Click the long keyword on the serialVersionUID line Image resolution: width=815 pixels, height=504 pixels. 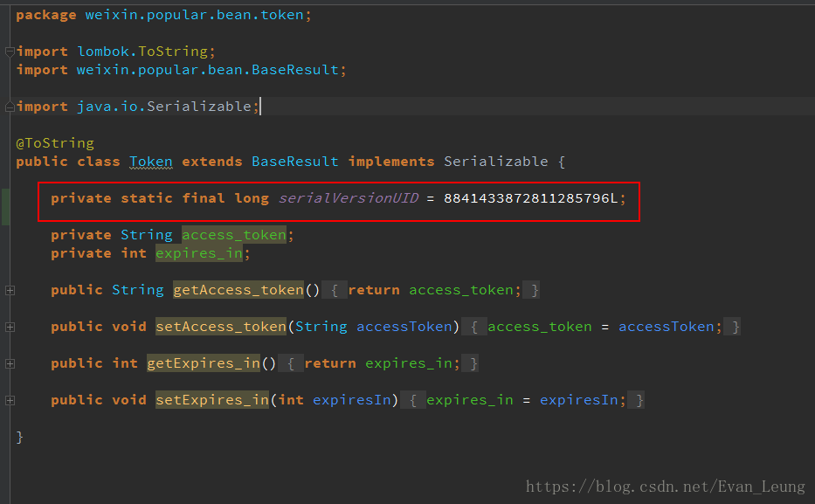[252, 198]
